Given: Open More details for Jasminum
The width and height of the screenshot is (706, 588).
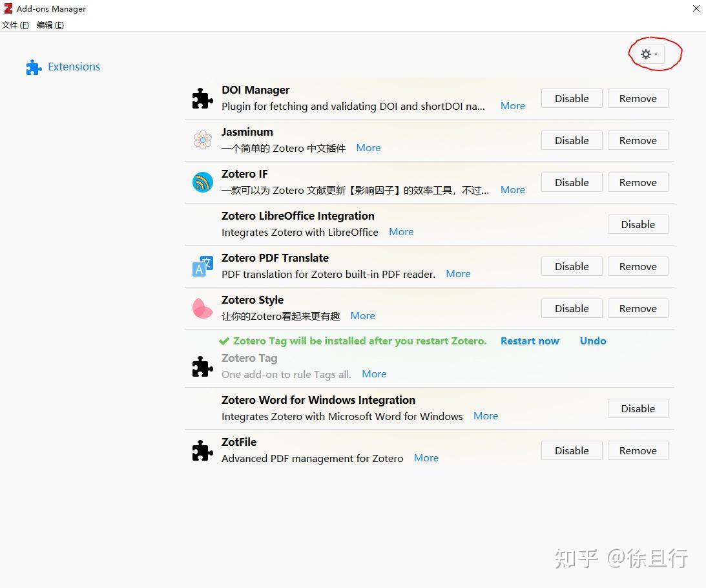Looking at the screenshot, I should [368, 147].
